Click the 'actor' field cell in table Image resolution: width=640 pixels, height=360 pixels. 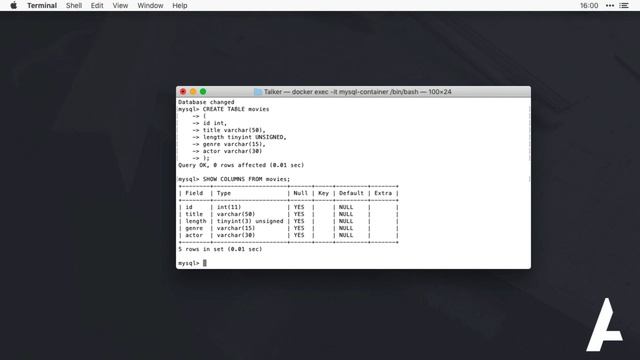(x=194, y=235)
